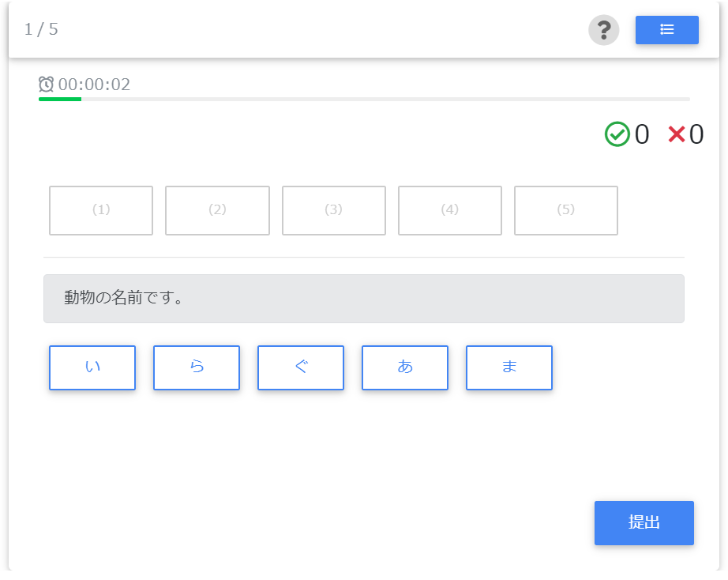Tap the ま character tile
The image size is (728, 580).
coord(509,367)
